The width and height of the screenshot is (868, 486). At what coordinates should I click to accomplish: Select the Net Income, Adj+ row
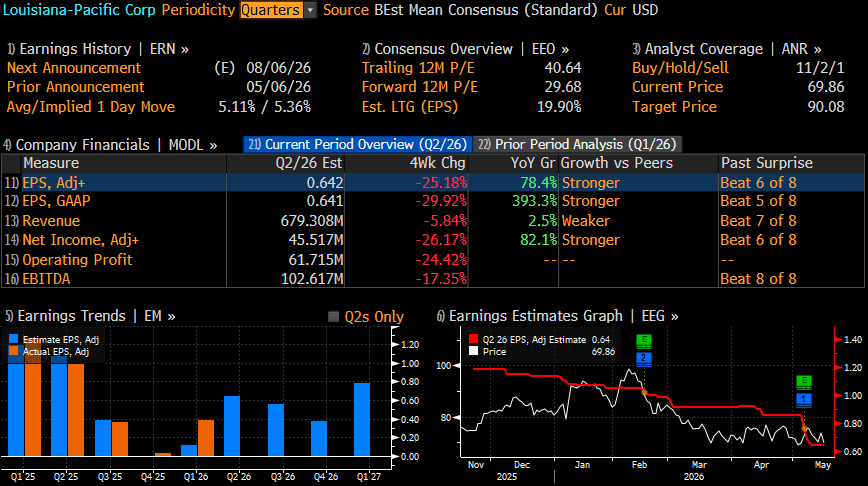tap(433, 240)
